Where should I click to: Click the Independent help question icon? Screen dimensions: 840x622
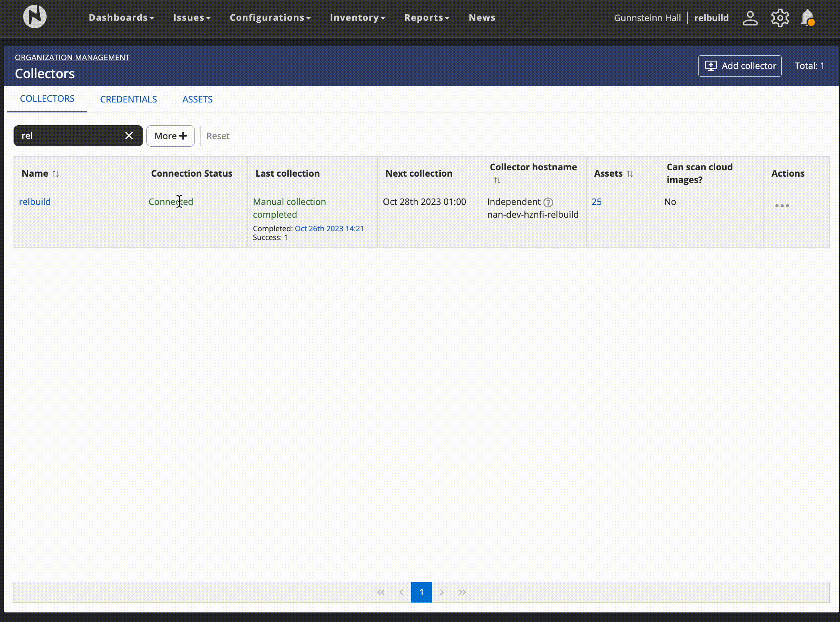pos(548,203)
